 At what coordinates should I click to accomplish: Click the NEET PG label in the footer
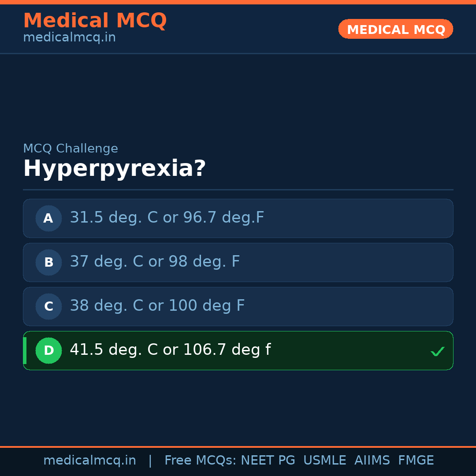268,460
